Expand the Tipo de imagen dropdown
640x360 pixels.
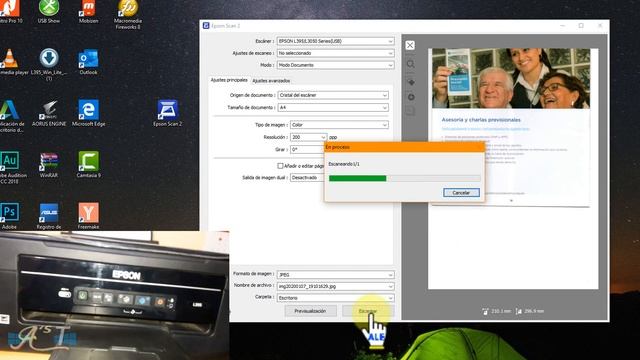click(339, 124)
